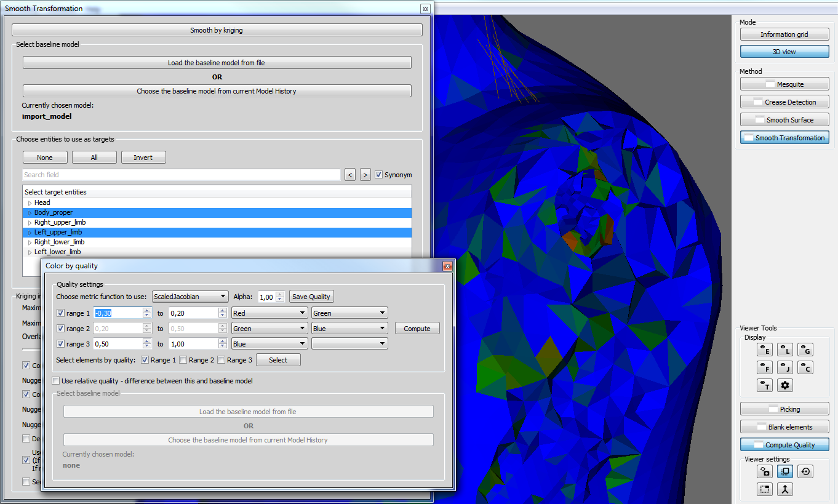Click 'Invert' target entity selection button
The width and height of the screenshot is (838, 504).
[x=143, y=158]
